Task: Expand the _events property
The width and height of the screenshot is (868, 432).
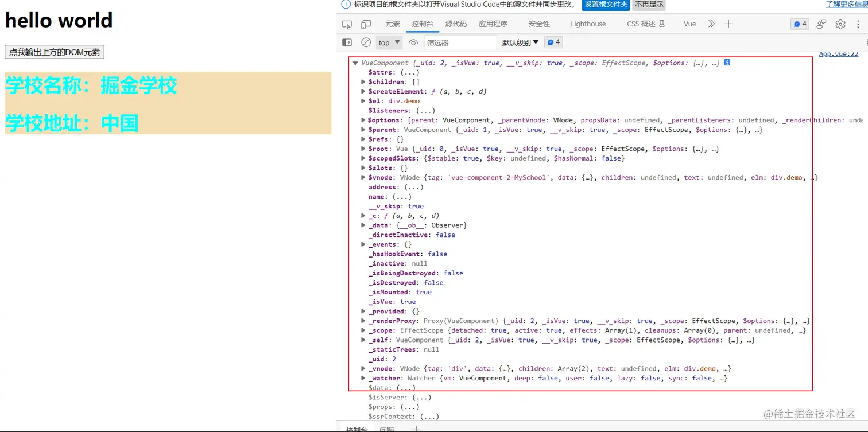Action: pos(363,244)
